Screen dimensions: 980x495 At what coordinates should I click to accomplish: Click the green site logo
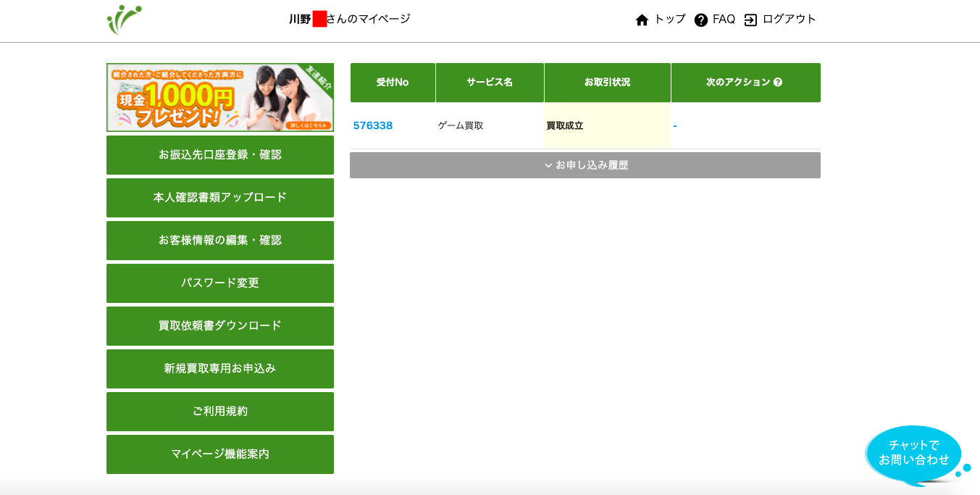[124, 20]
